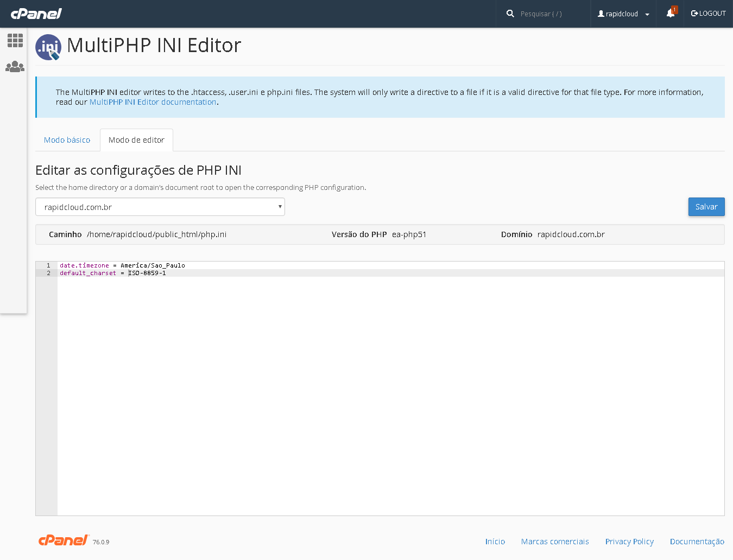Open the Privacy Policy footer link
This screenshot has height=560, width=733.
(629, 542)
